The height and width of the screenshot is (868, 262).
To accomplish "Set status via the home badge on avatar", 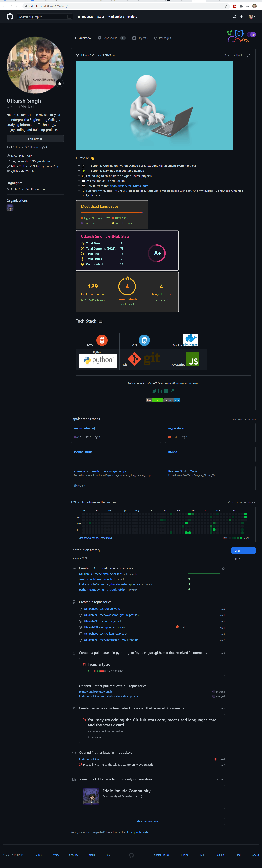I will (x=59, y=84).
